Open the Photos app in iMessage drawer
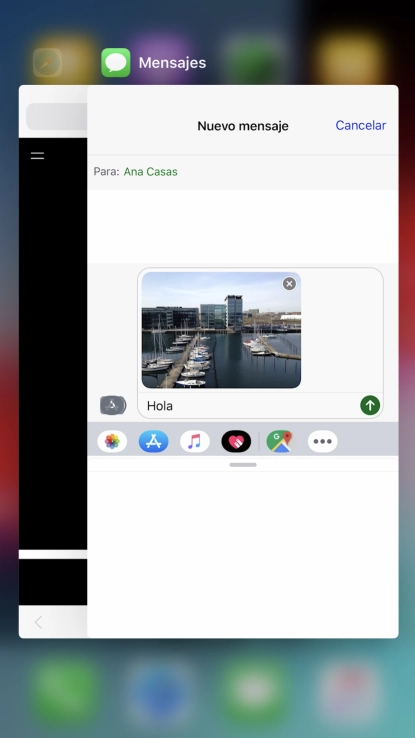This screenshot has height=738, width=415. click(112, 441)
